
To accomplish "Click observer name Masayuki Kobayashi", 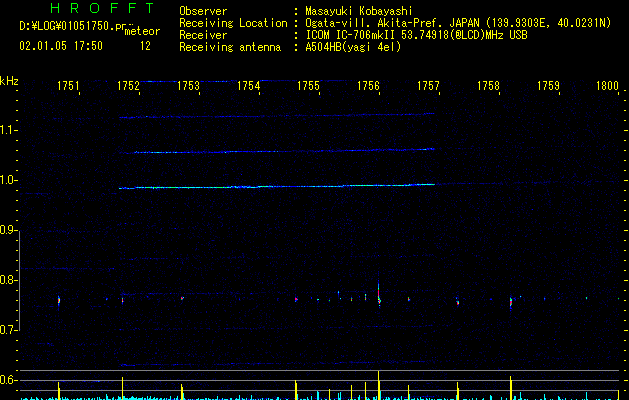I will click(x=359, y=11).
